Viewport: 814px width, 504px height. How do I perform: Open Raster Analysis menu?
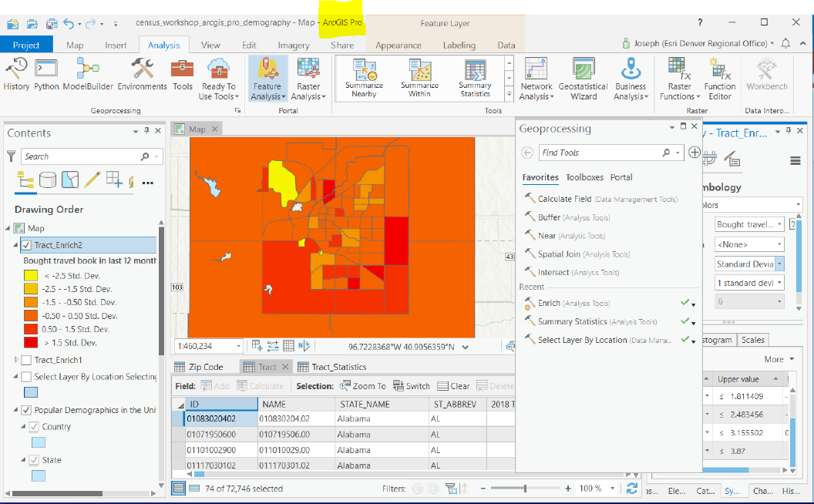point(308,79)
